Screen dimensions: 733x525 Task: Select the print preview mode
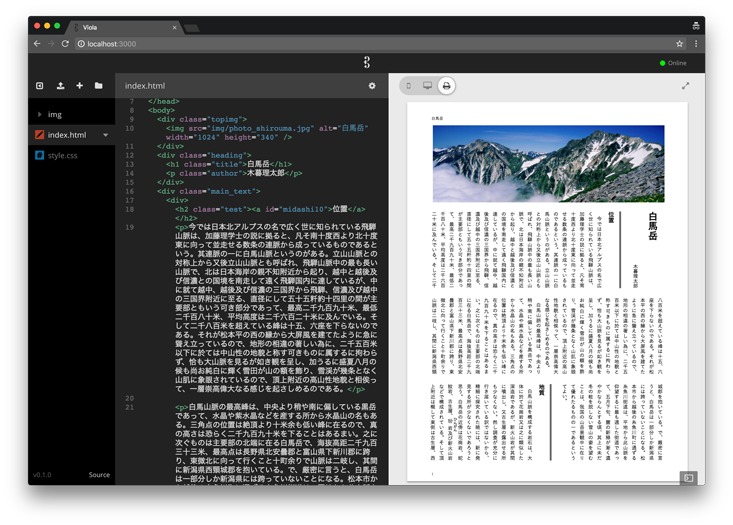[446, 86]
